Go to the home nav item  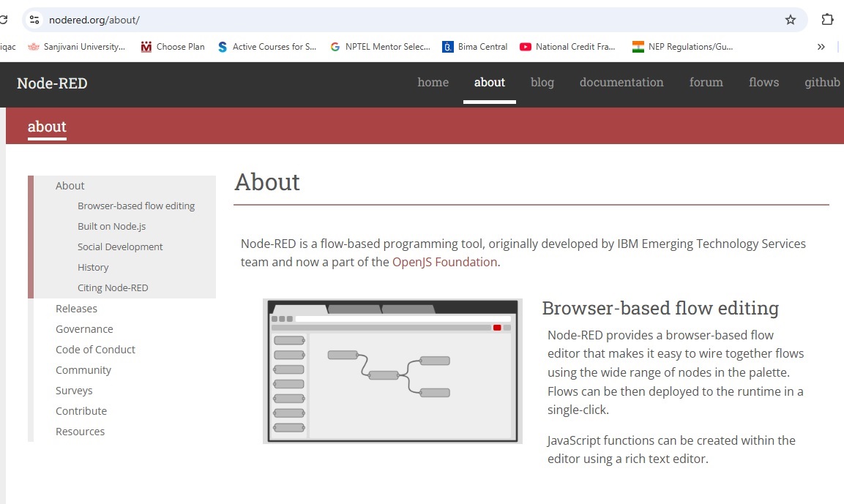(x=433, y=83)
